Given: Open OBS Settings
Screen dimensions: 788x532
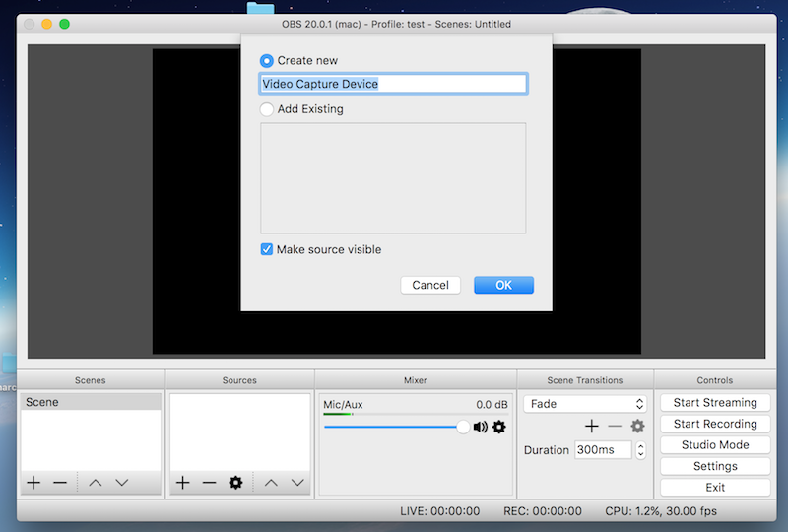Looking at the screenshot, I should (x=715, y=466).
